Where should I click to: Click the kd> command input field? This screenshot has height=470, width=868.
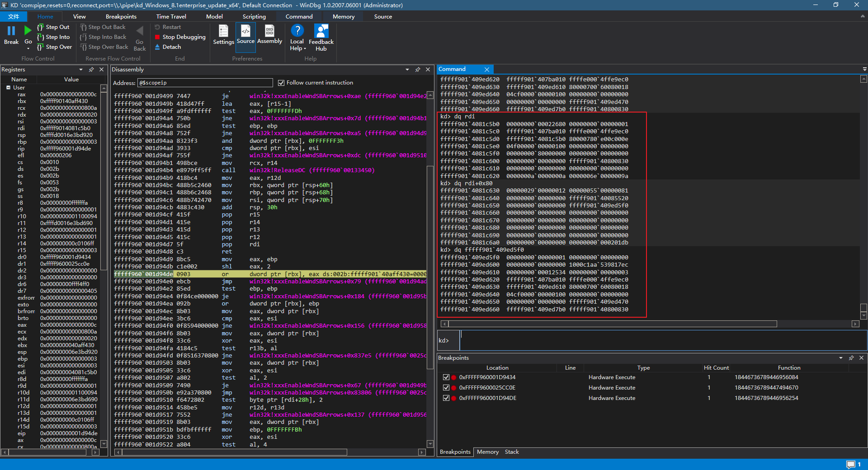tap(662, 340)
